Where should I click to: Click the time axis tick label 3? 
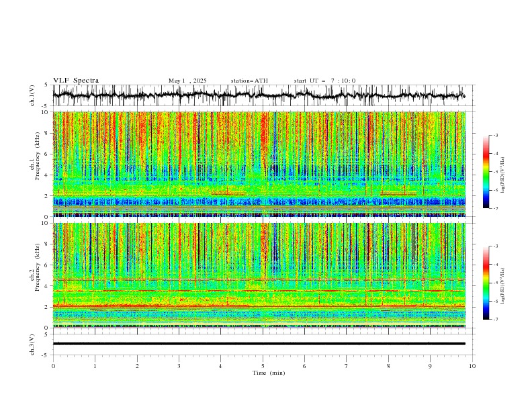point(179,366)
